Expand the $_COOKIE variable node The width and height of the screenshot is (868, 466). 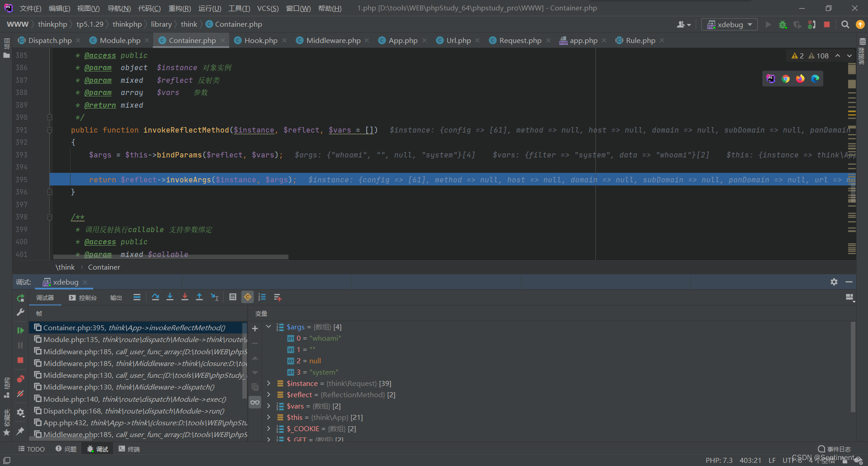(269, 428)
